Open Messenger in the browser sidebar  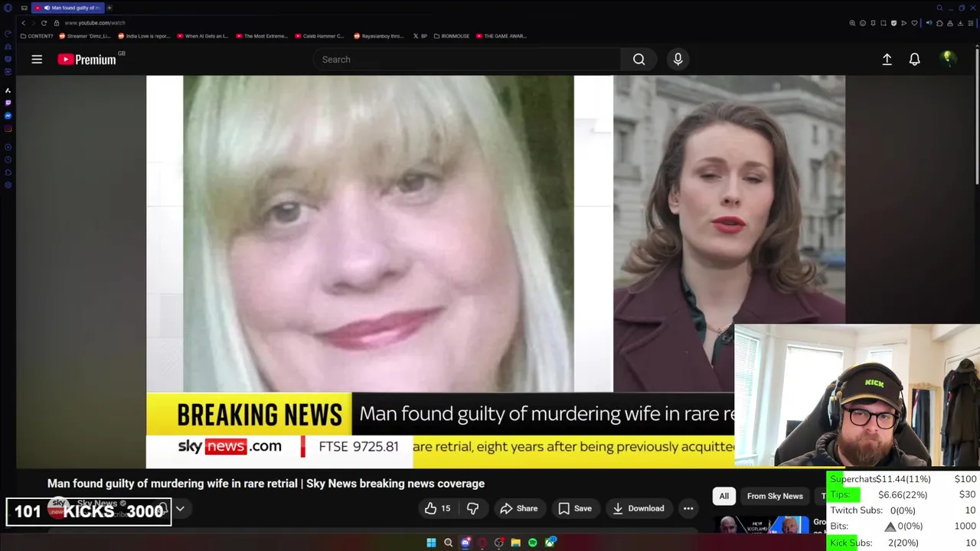pos(8,116)
